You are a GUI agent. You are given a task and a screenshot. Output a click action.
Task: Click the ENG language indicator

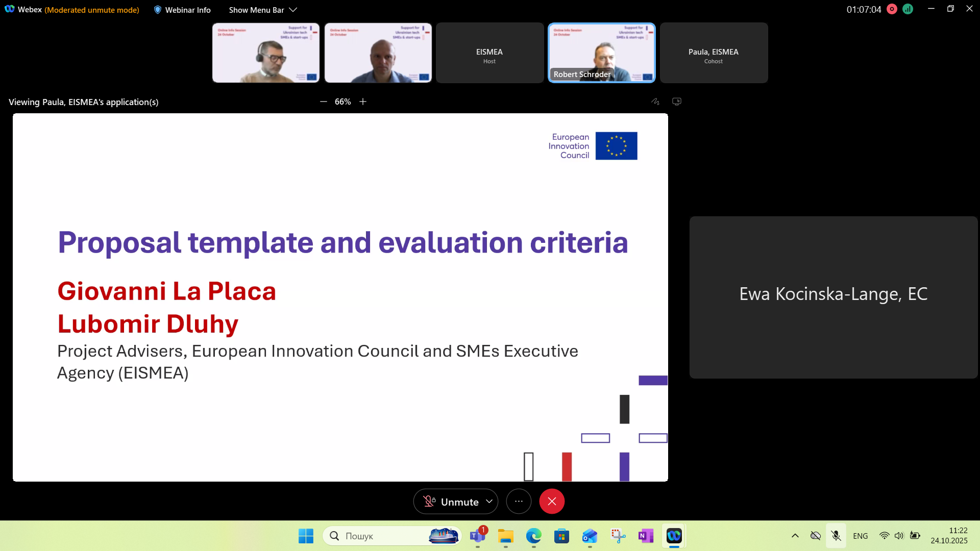860,536
